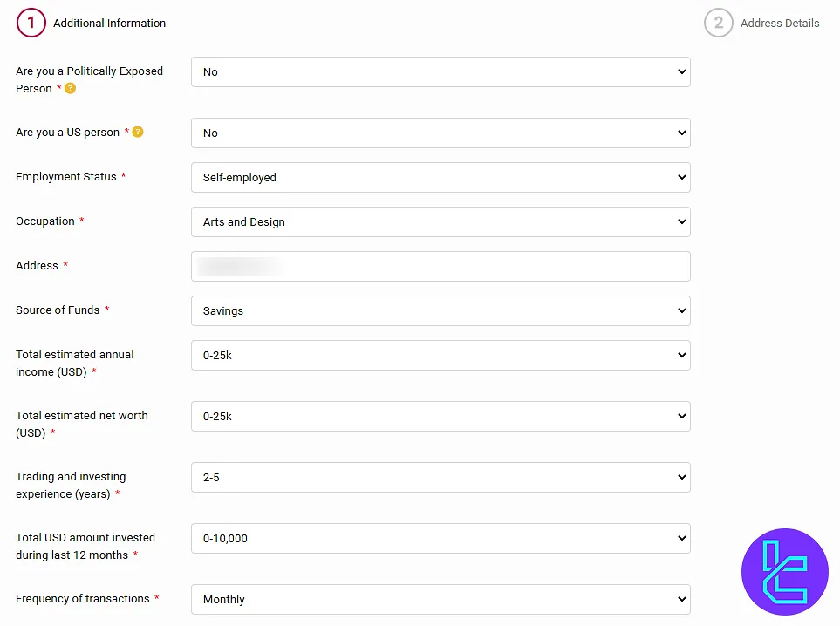The height and width of the screenshot is (626, 840).
Task: Click the 'Source of Funds' label
Action: click(58, 310)
